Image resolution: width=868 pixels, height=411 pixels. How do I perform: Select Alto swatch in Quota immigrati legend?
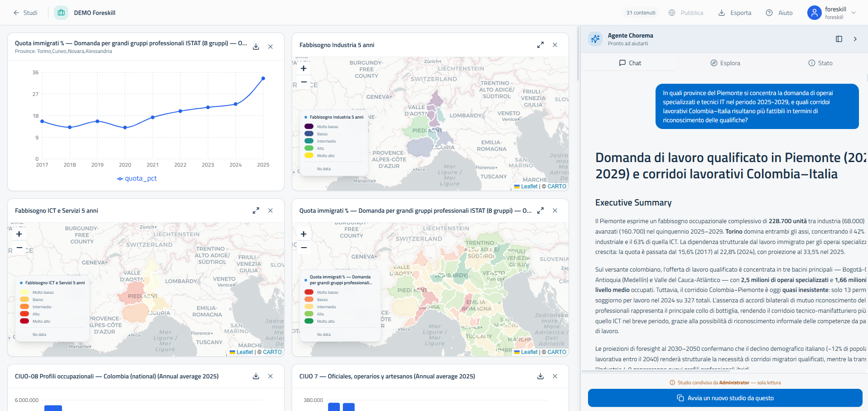309,314
